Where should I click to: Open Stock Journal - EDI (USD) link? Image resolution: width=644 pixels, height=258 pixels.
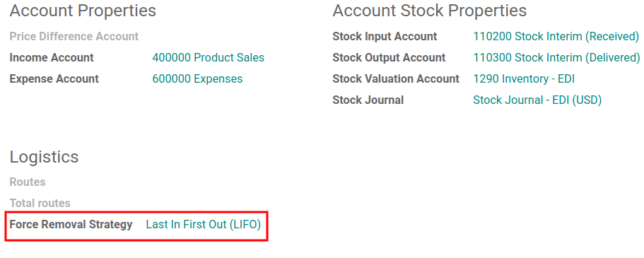point(537,100)
